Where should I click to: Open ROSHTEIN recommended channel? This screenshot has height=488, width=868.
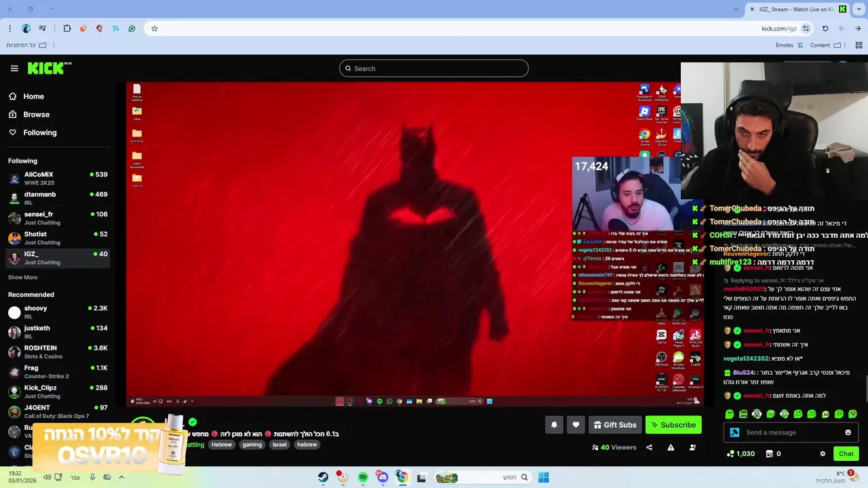point(58,352)
